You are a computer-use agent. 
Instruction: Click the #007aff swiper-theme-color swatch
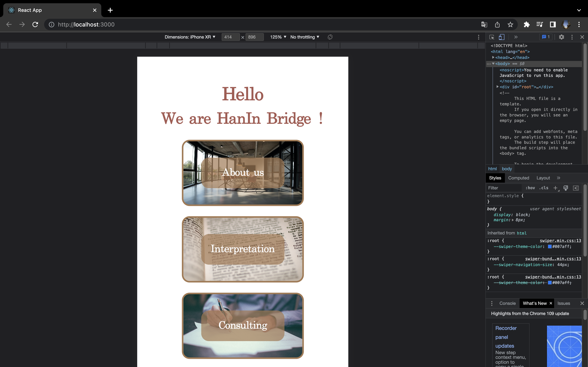pos(550,247)
